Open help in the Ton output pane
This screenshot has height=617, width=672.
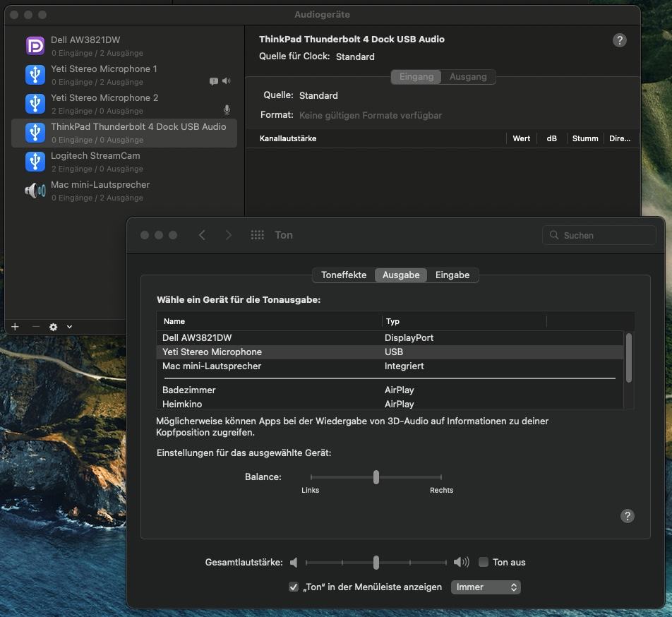[x=627, y=516]
